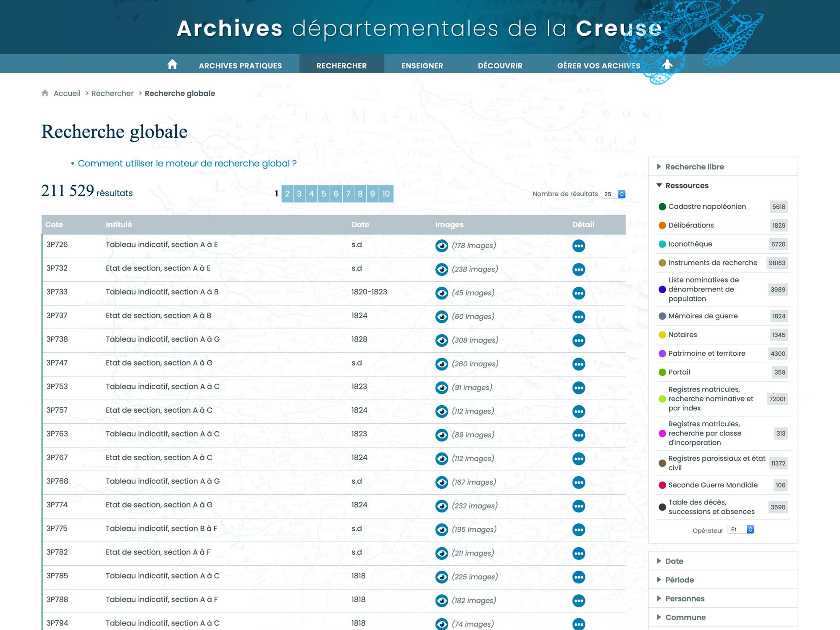
Task: Expand the Recherche libre section
Action: pyautogui.click(x=694, y=167)
